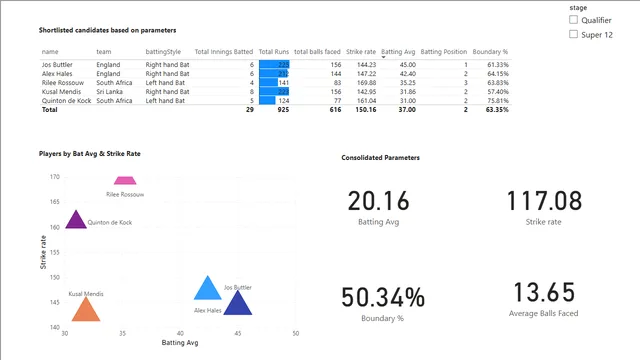This screenshot has height=360, width=640.
Task: Select pink Rilee Rossouw scatter marker
Action: coord(125,180)
